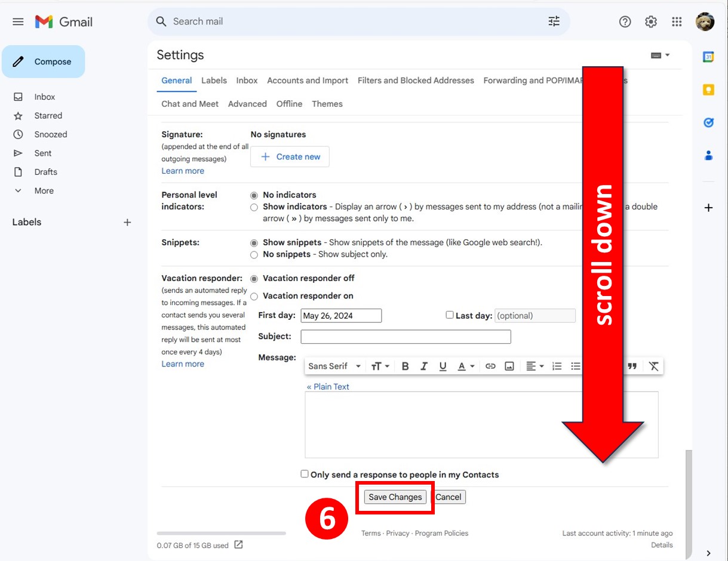Image resolution: width=728 pixels, height=561 pixels.
Task: Open Google Tasks in side panel
Action: [x=708, y=122]
